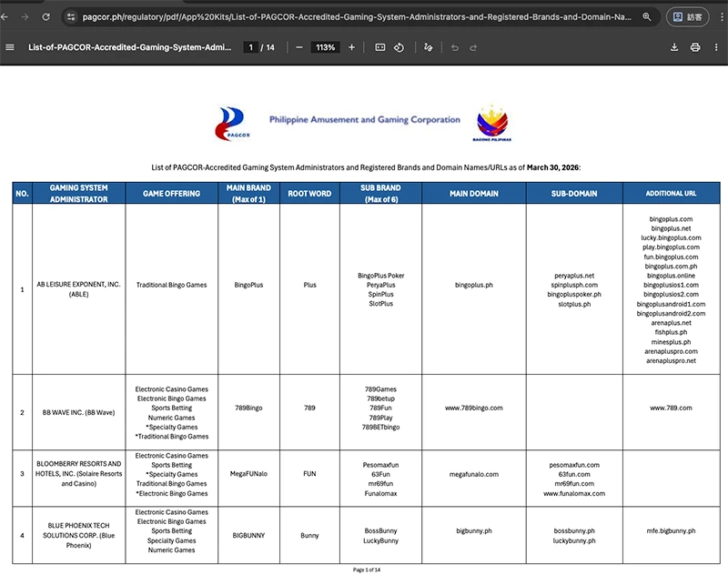Image resolution: width=728 pixels, height=585 pixels.
Task: Zoom out the PDF with minus button
Action: pos(299,47)
